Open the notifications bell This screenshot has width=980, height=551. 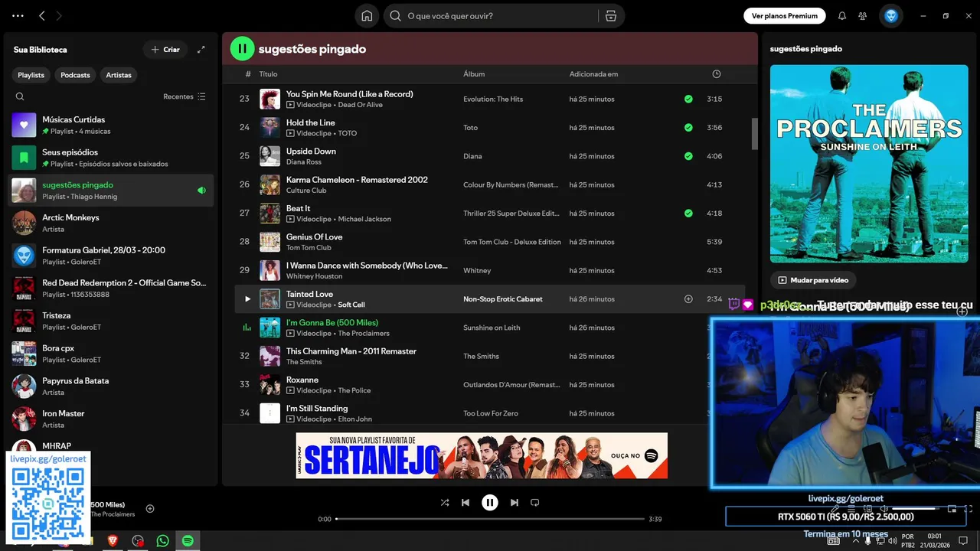click(842, 15)
